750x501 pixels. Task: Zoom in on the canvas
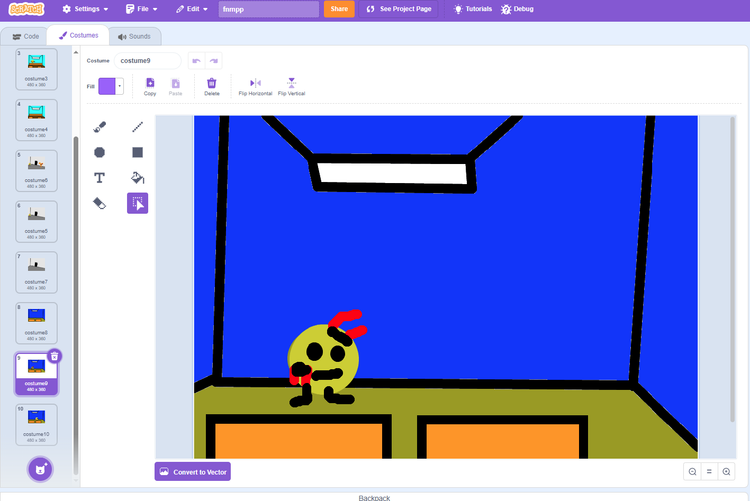point(726,472)
